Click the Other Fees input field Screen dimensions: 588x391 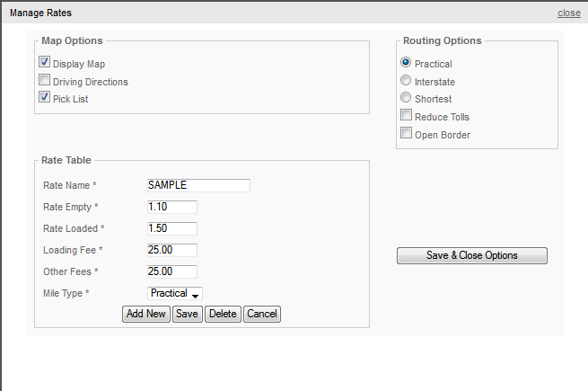[172, 271]
